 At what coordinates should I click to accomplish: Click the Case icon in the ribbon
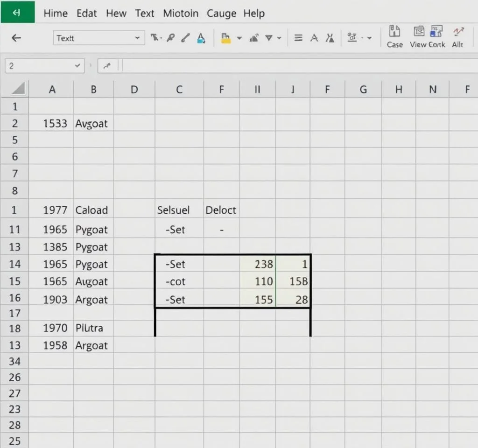tap(395, 33)
